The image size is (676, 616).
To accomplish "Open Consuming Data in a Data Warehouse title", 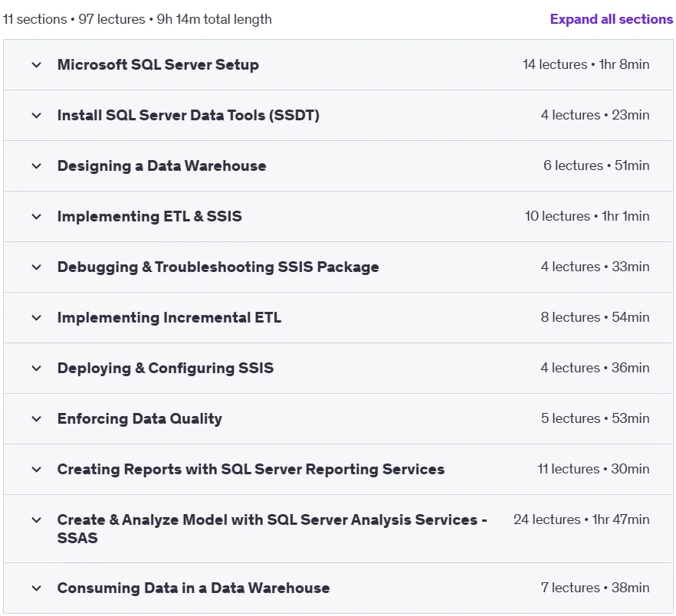I will [194, 588].
